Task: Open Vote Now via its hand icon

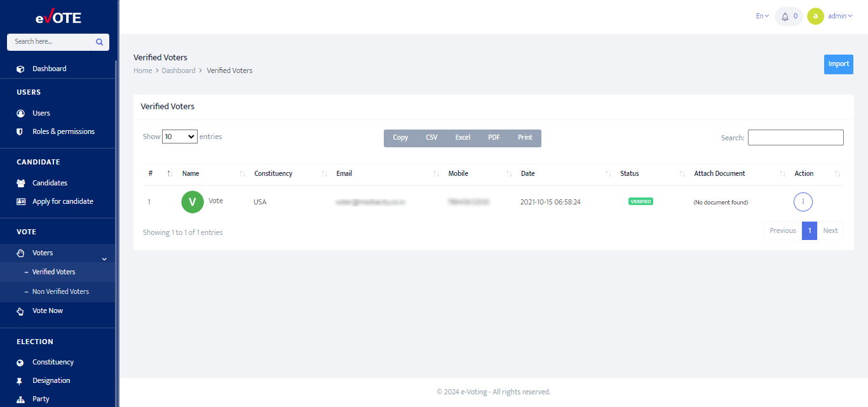Action: 20,310
